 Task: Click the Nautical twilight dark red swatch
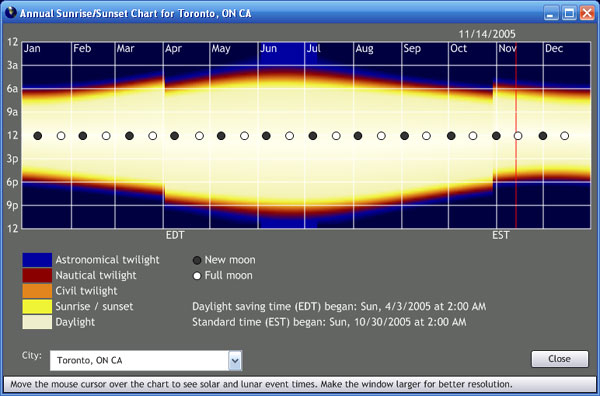tap(37, 275)
